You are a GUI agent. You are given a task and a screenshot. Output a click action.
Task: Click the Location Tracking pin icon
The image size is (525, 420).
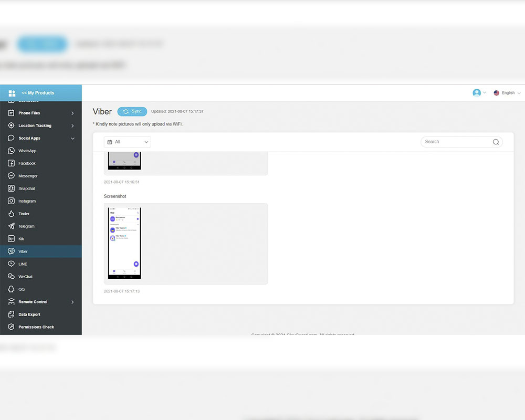click(x=11, y=125)
